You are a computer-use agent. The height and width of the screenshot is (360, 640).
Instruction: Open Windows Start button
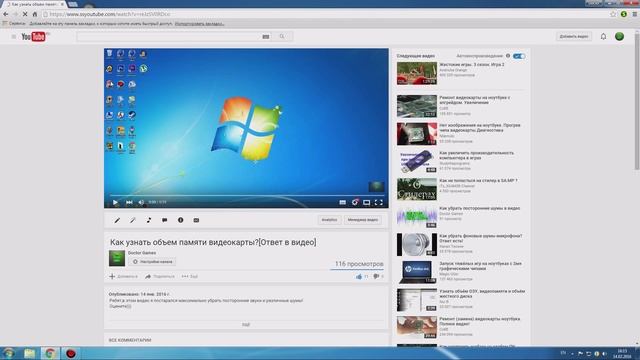pos(8,353)
